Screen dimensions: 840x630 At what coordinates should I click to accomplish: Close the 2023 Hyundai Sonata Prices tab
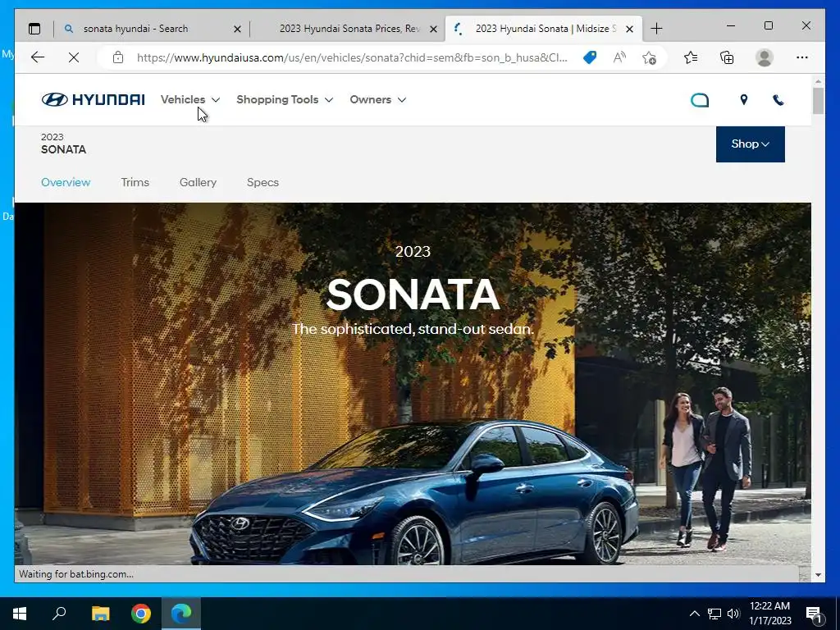433,29
